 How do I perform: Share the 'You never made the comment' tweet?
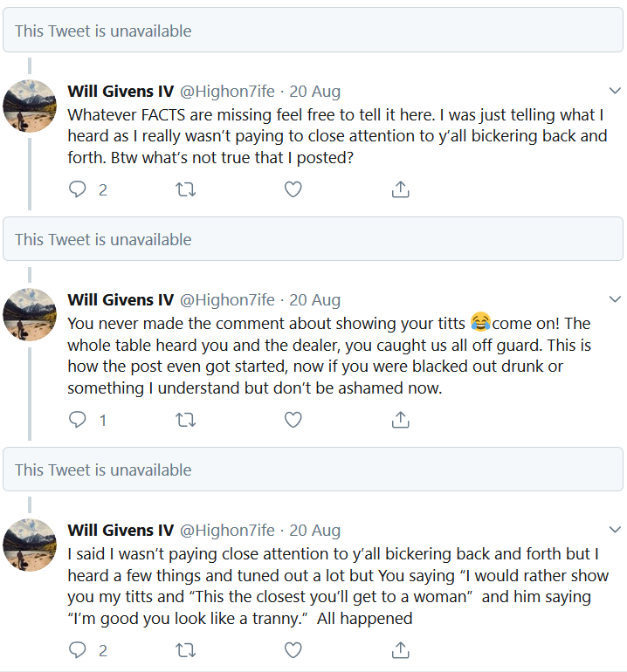[x=400, y=420]
